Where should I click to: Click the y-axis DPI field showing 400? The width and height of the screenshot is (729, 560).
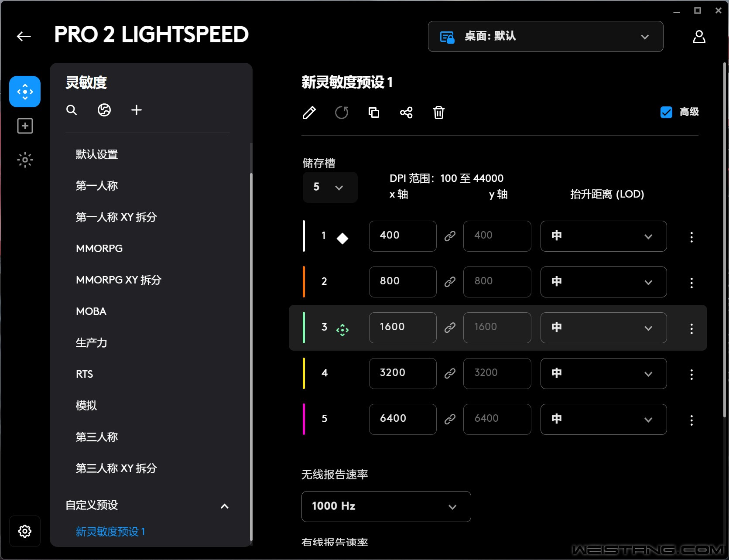click(x=497, y=236)
